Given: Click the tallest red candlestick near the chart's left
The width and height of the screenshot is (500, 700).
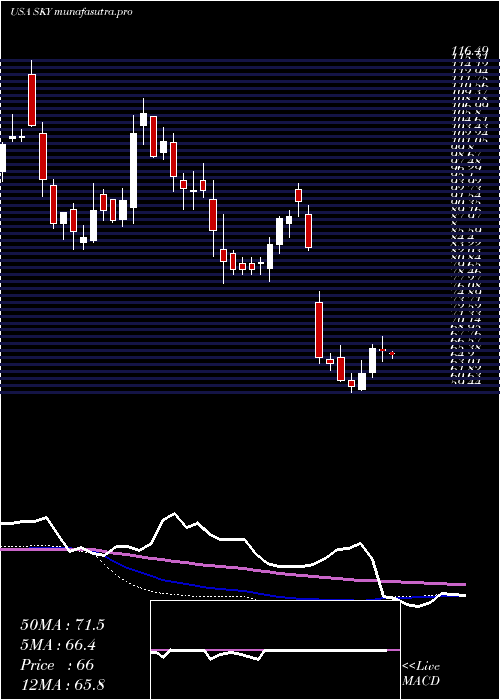Looking at the screenshot, I should pos(32,100).
